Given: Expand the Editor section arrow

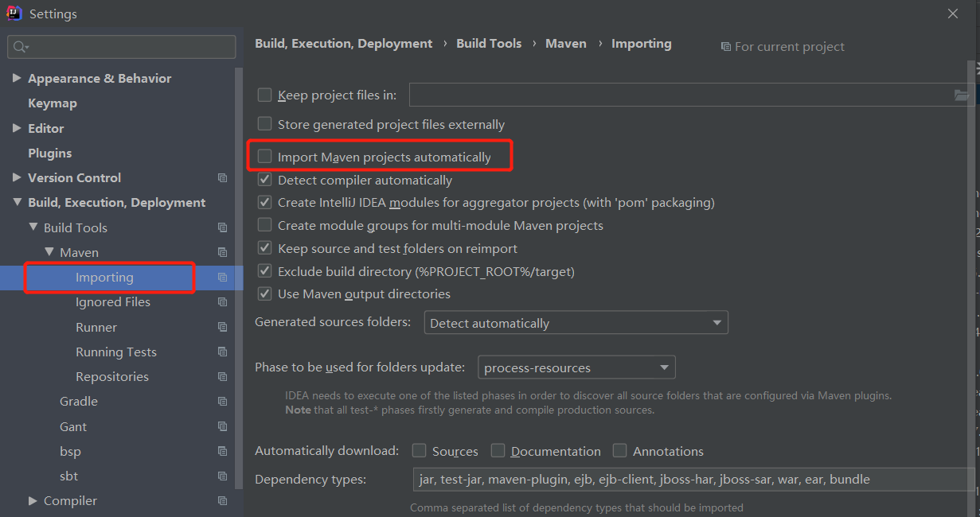Looking at the screenshot, I should [x=17, y=128].
